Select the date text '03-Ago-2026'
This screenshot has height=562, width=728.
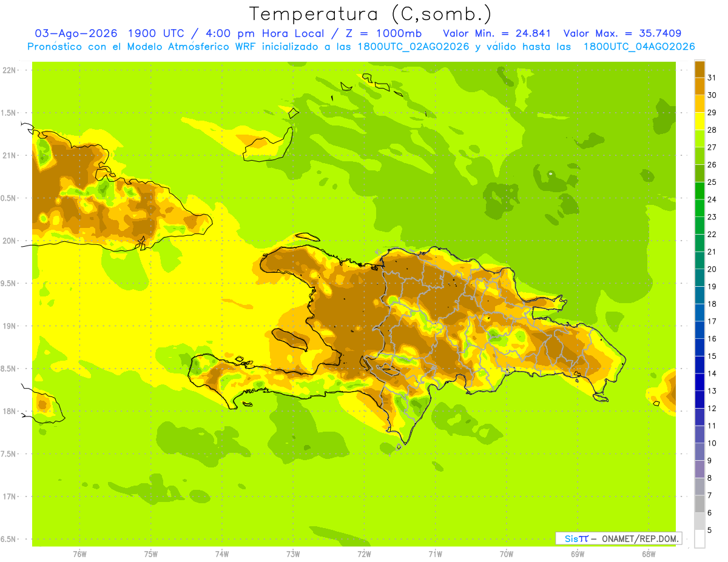pos(75,33)
